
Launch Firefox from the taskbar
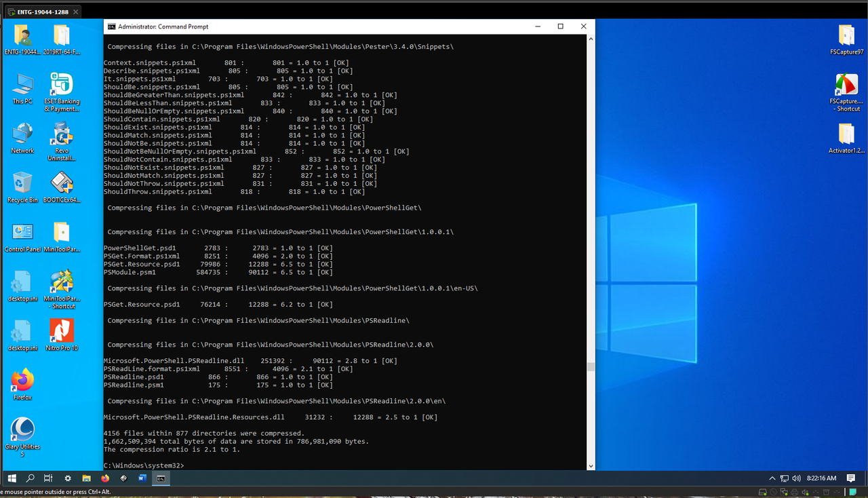pos(105,478)
